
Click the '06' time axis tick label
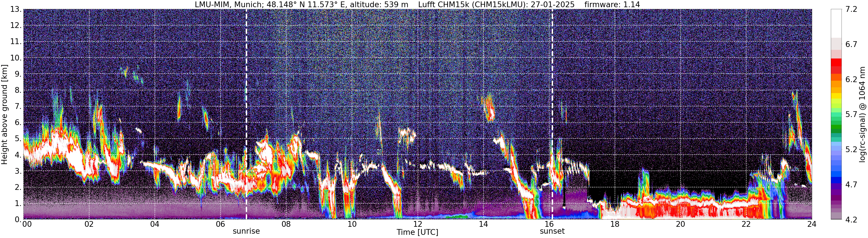pyautogui.click(x=220, y=224)
